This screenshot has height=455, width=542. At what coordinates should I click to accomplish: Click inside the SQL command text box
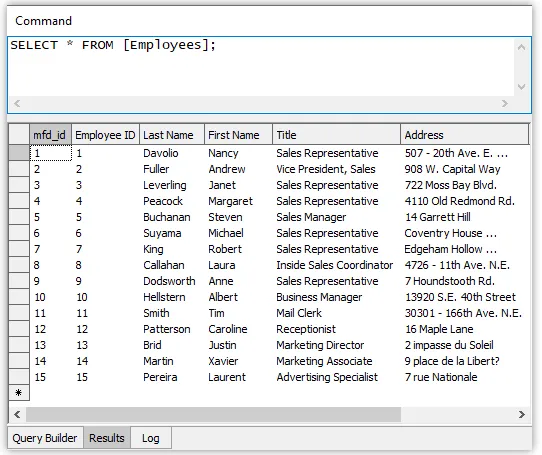[261, 66]
